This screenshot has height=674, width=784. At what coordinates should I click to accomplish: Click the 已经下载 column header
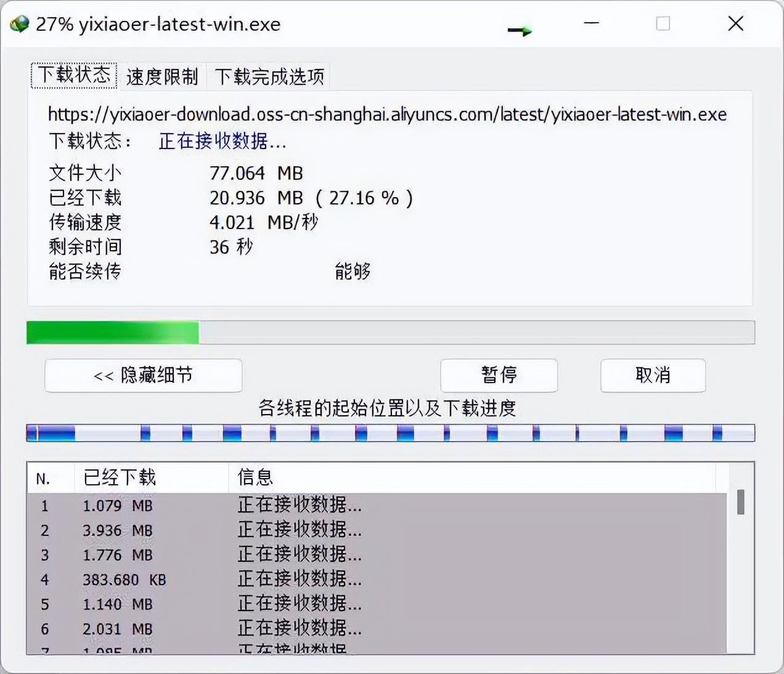click(x=152, y=478)
